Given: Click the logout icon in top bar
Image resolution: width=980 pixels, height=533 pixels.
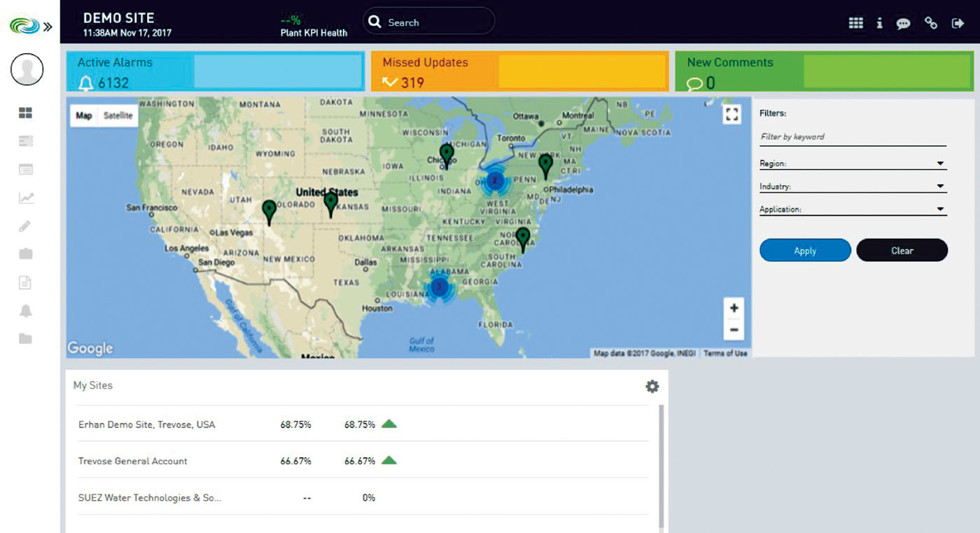Looking at the screenshot, I should pos(958,23).
